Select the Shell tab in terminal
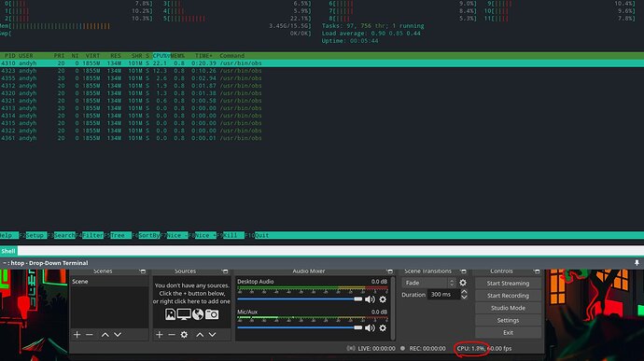The image size is (644, 361). point(8,251)
